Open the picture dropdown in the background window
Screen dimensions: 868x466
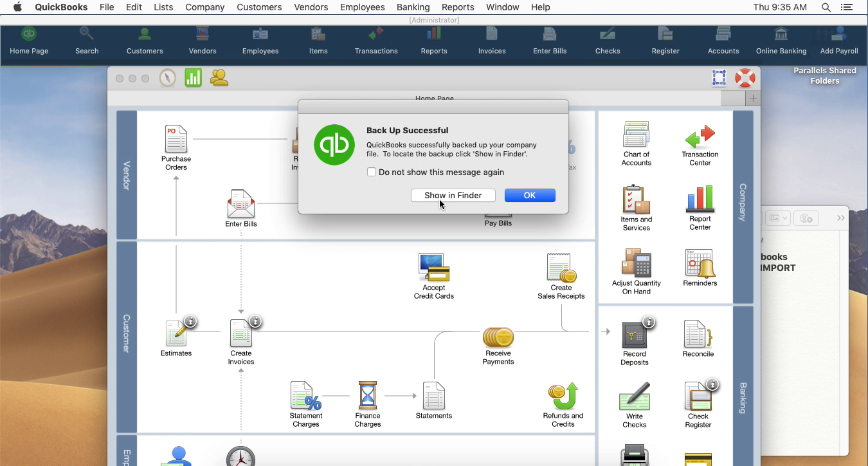point(778,218)
